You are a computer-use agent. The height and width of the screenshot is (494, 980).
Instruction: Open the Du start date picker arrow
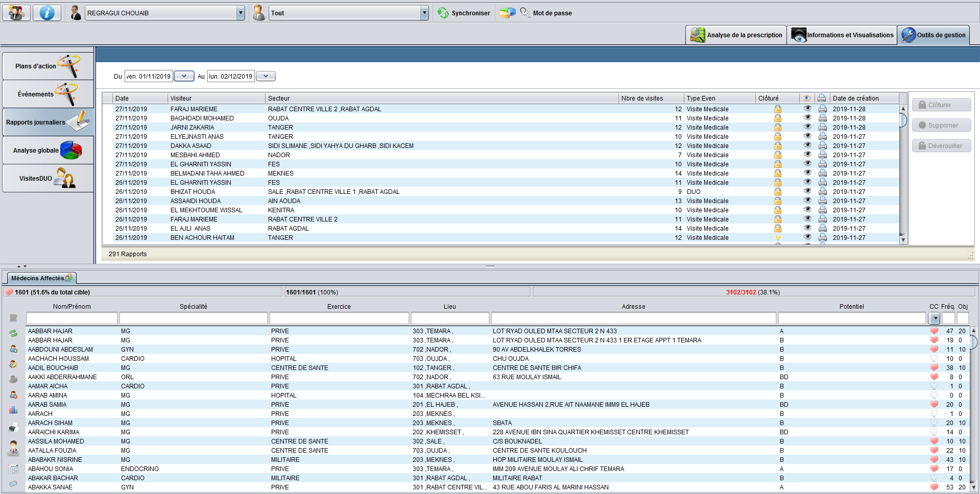coord(184,76)
